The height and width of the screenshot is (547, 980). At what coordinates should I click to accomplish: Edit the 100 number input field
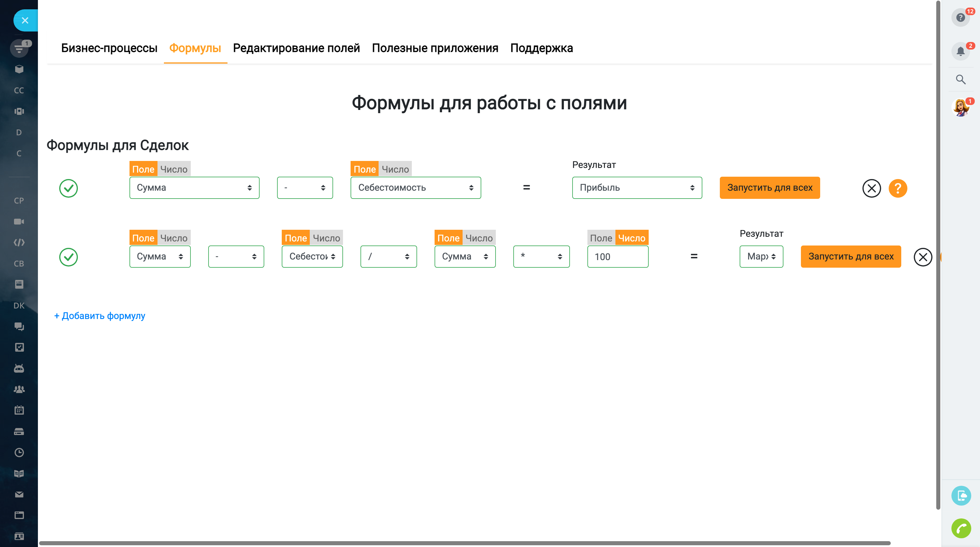[x=617, y=256]
